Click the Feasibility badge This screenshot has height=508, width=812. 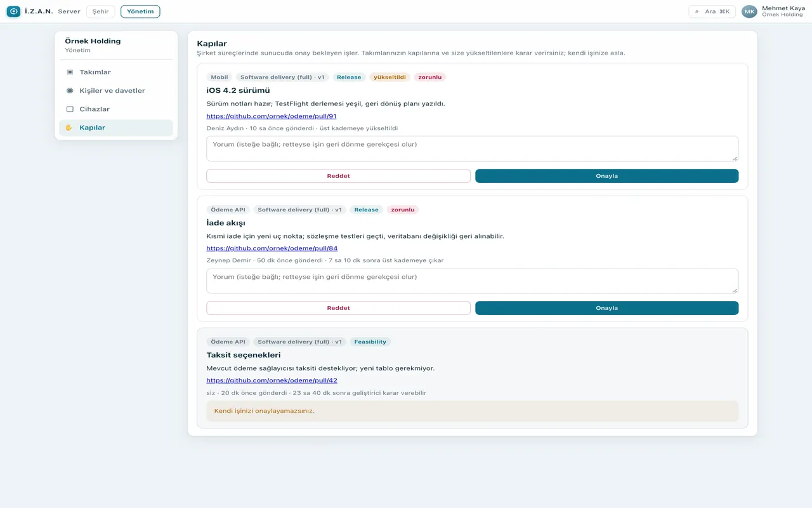370,342
